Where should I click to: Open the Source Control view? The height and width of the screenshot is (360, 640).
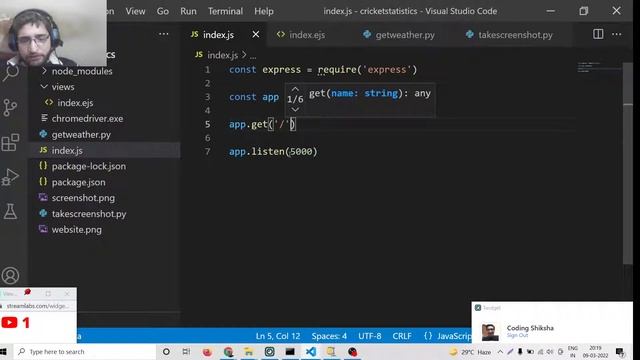(10, 108)
